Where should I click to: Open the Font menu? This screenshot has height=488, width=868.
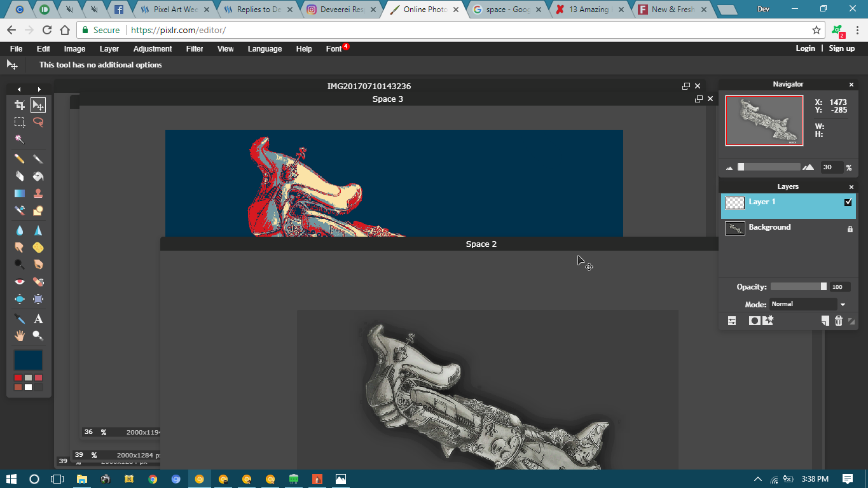point(334,49)
